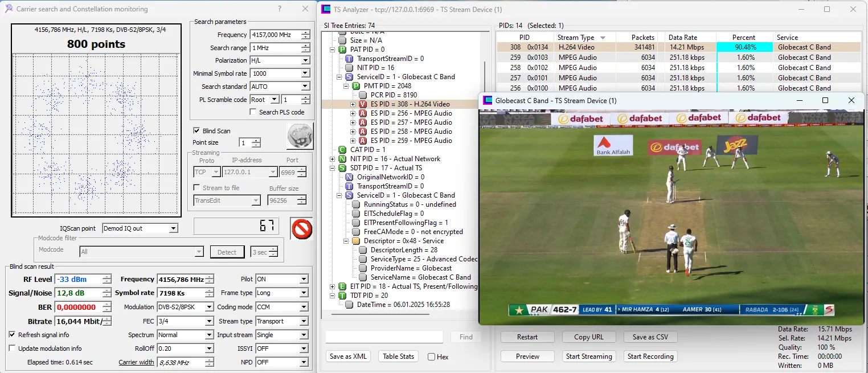Screen dimensions: 868x373
Task: Click the NIT PID 16 Actual Network icon
Action: click(x=342, y=159)
